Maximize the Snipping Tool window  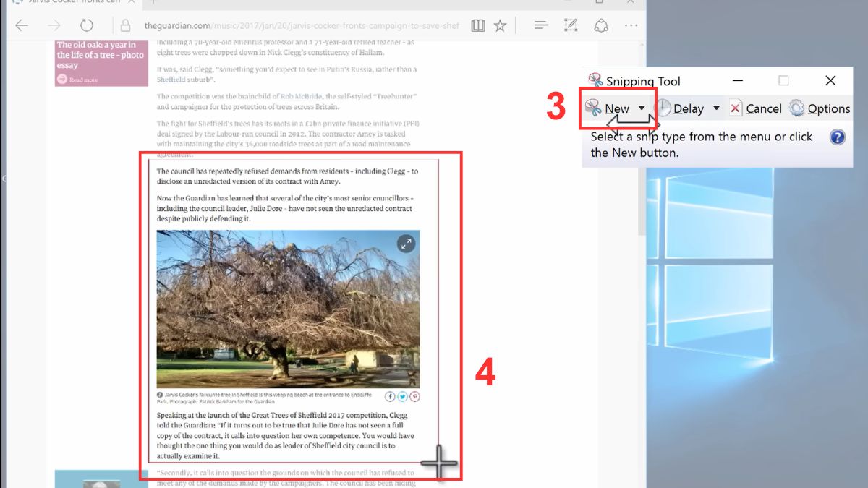click(x=783, y=80)
